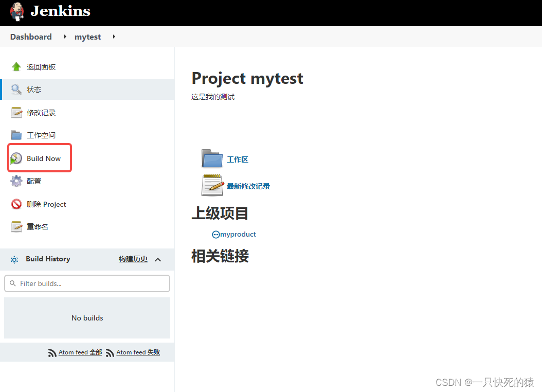Click the search icon in Filter builds field
Image resolution: width=542 pixels, height=392 pixels.
13,283
